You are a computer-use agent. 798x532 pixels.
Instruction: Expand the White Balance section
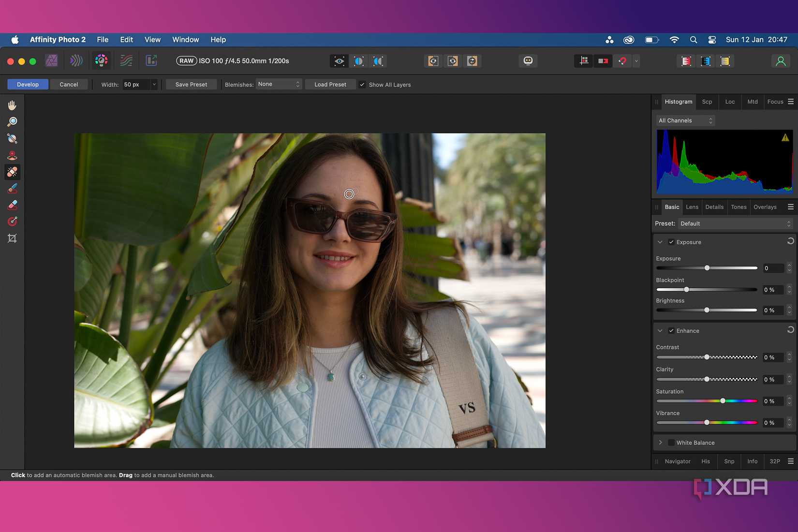(x=661, y=442)
